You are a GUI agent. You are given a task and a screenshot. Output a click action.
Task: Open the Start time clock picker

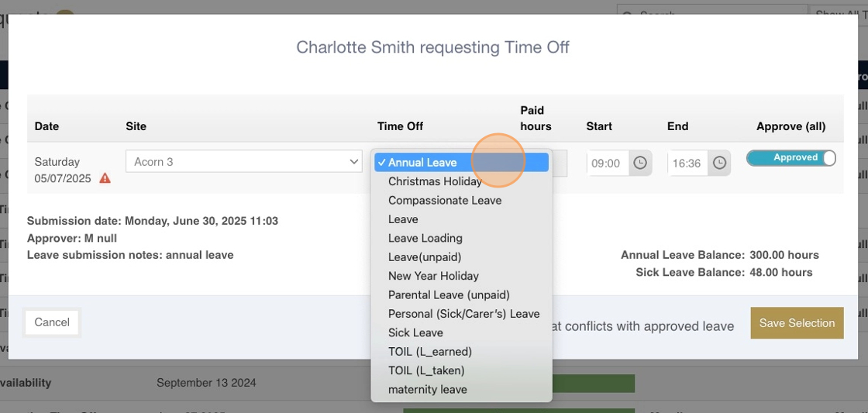click(x=640, y=163)
